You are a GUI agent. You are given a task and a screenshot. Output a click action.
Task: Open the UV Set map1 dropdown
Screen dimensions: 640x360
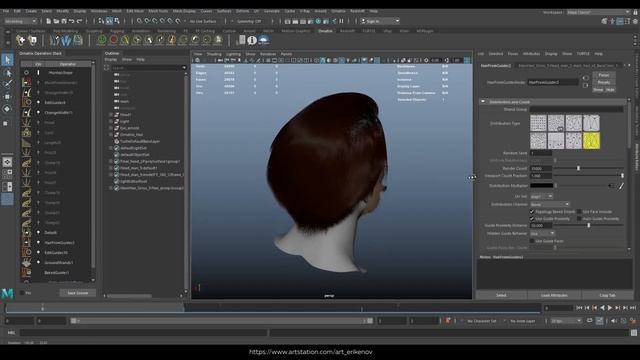[541, 197]
